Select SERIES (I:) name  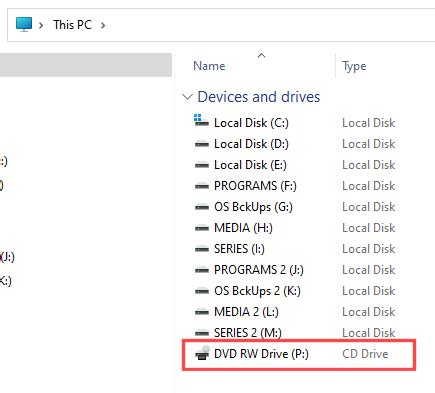[239, 249]
